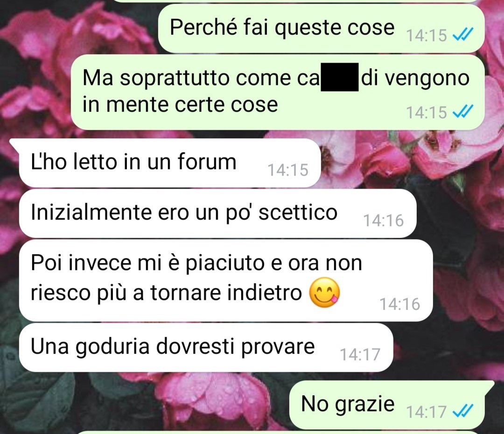This screenshot has height=434, width=504.
Task: Select 'Inizialmente ero un po' scettico' message
Action: point(217,213)
